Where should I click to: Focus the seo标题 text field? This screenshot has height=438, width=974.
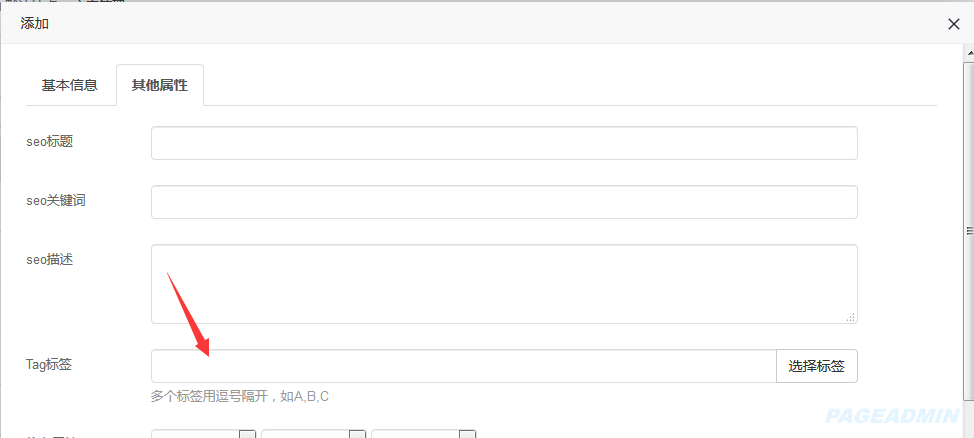tap(504, 143)
